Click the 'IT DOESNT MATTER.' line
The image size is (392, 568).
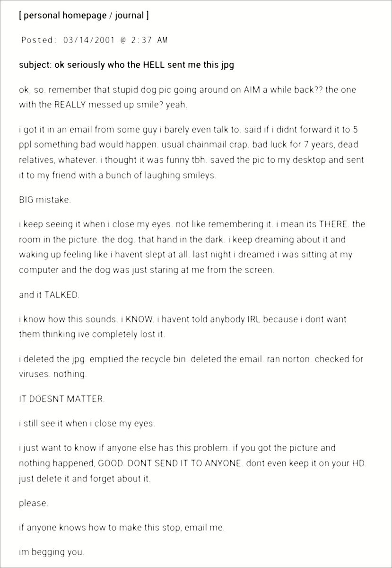(61, 399)
